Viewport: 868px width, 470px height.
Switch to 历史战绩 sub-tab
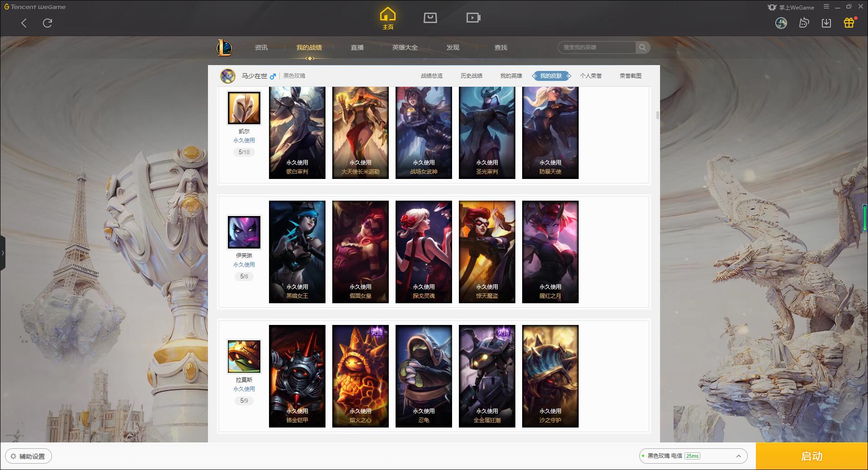[472, 76]
